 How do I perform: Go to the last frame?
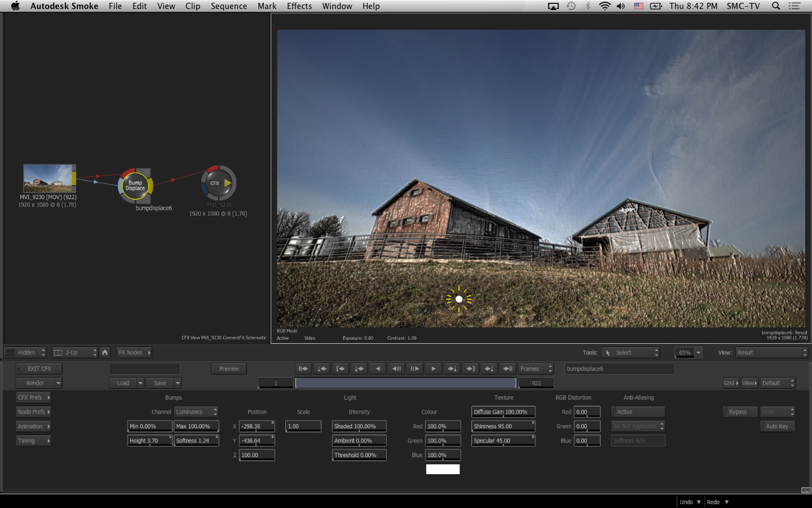click(507, 369)
